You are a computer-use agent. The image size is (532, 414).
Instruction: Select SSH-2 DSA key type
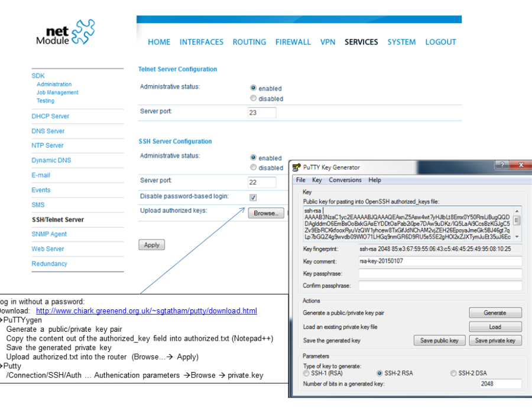[453, 373]
